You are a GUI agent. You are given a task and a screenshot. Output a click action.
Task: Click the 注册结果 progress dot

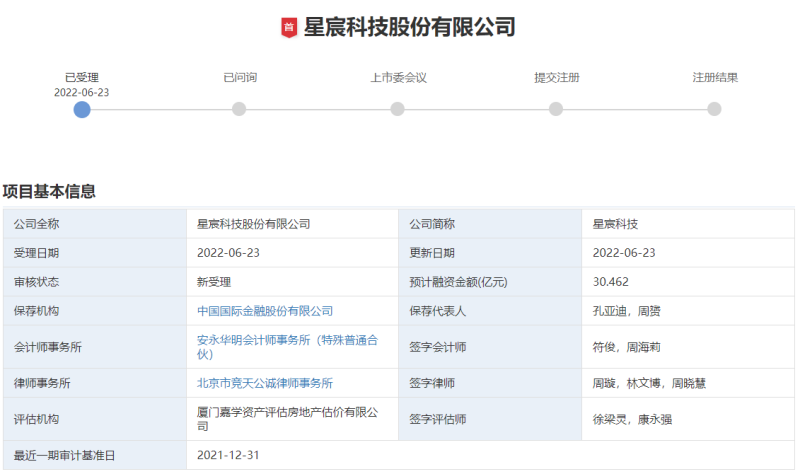(x=714, y=109)
